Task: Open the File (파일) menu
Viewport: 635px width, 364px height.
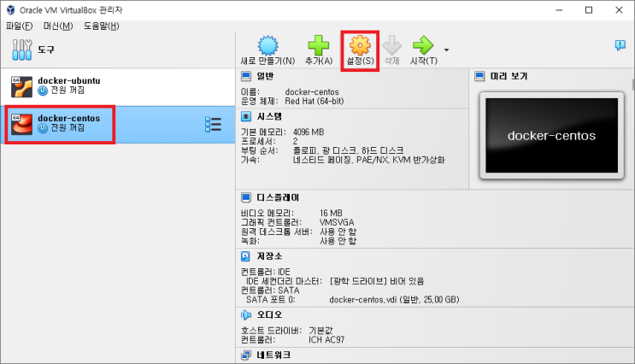Action: pos(19,26)
